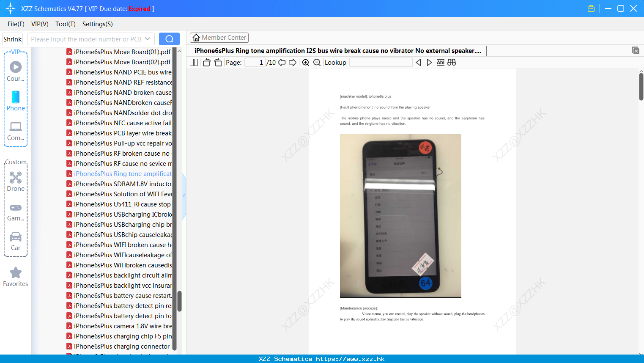
Task: Click the file list scrollbar thumb
Action: (x=179, y=301)
